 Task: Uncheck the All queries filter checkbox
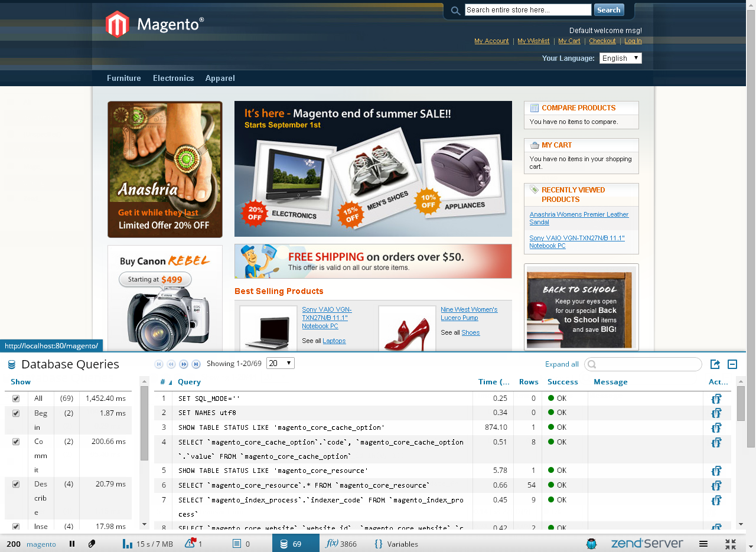click(x=16, y=399)
